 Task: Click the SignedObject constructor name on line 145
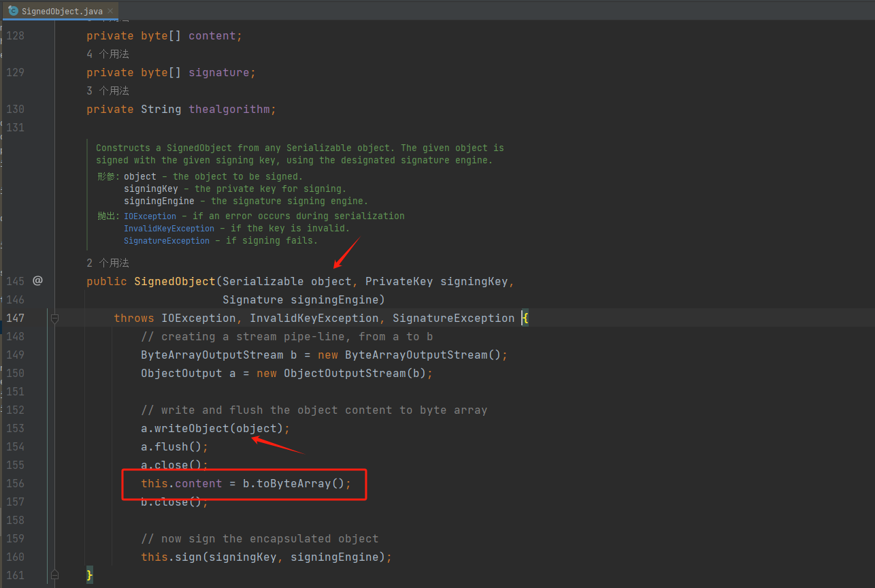pos(174,281)
